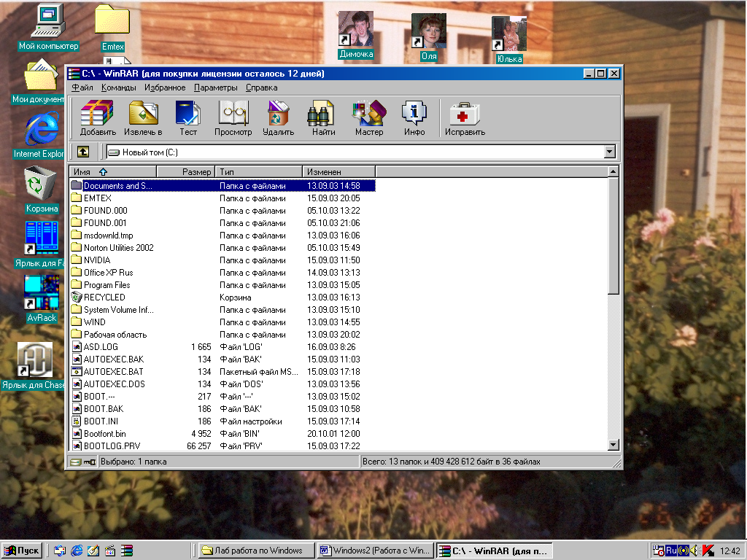This screenshot has width=747, height=560.
Task: Select the Димочка photo shortcut
Action: tap(356, 35)
